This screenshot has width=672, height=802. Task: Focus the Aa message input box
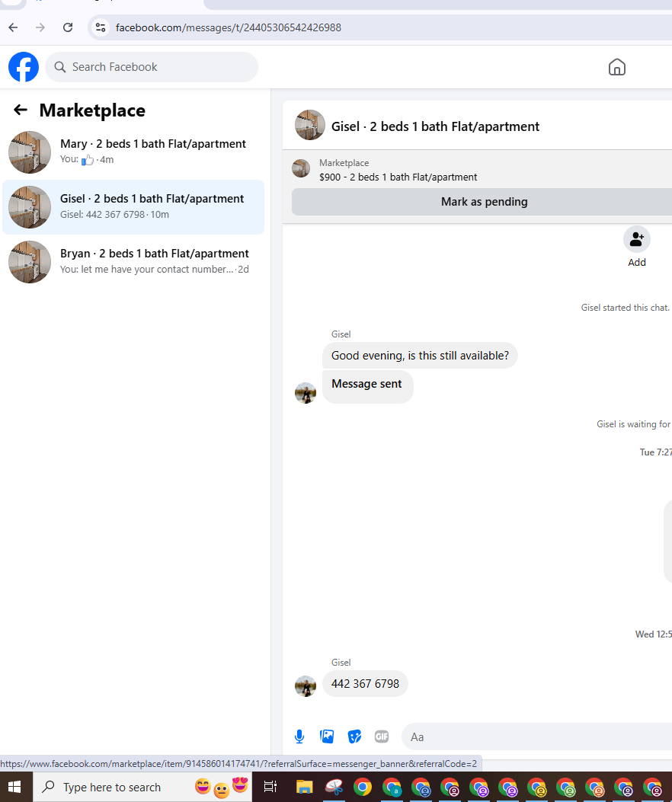537,736
